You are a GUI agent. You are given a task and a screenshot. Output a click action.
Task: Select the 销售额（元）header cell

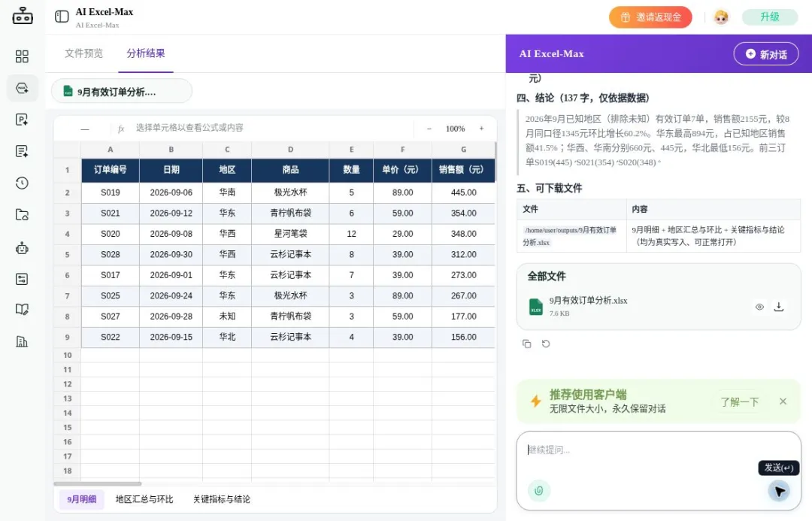[463, 170]
